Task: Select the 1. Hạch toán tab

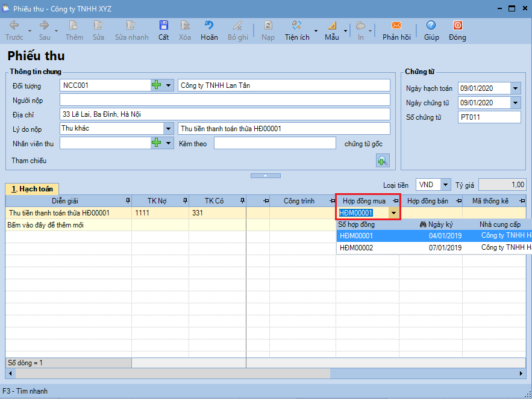Action: [x=32, y=189]
